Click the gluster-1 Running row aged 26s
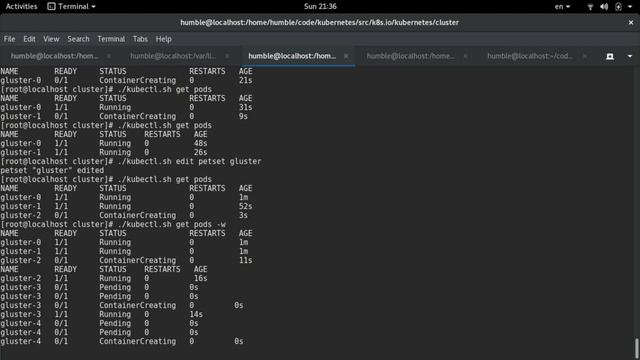The width and height of the screenshot is (640, 360). (x=104, y=152)
